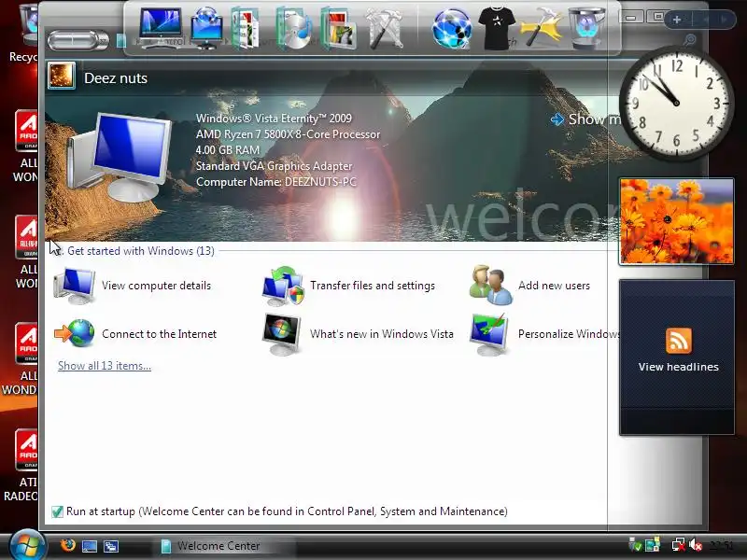Click the search magnifier in Welcome Center
This screenshot has width=747, height=560.
689,40
